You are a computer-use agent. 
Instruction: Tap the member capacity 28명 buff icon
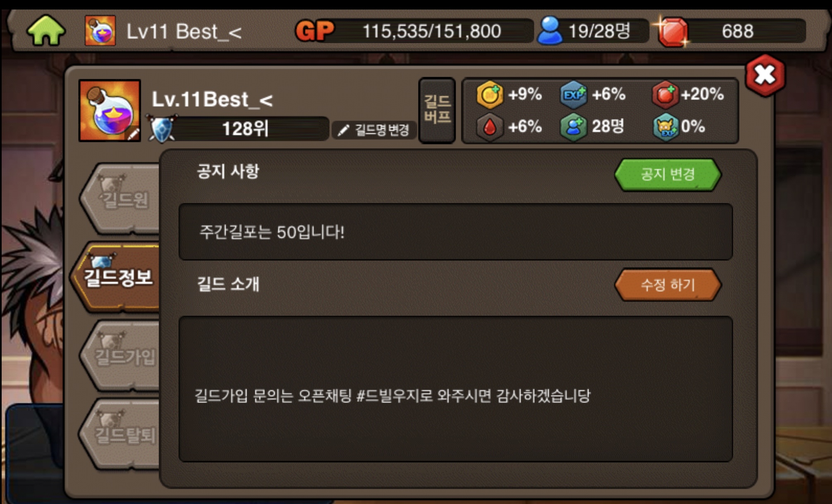pyautogui.click(x=573, y=127)
